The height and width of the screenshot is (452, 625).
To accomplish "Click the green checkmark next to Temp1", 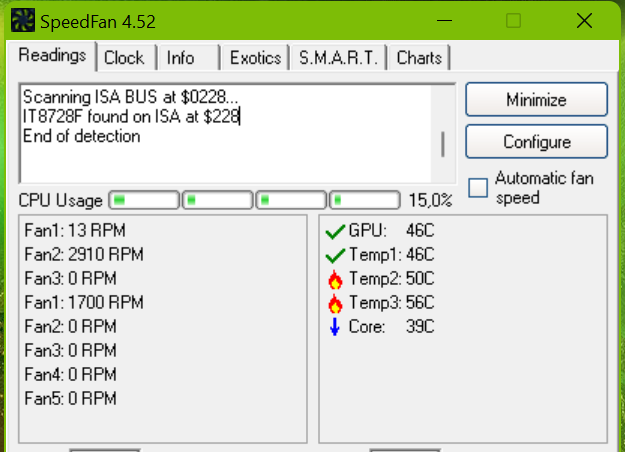I will [335, 254].
